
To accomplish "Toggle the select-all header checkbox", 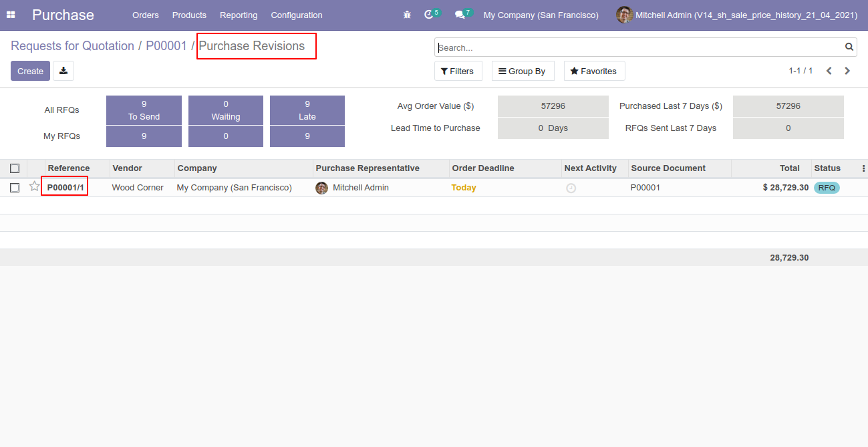I will (x=15, y=168).
